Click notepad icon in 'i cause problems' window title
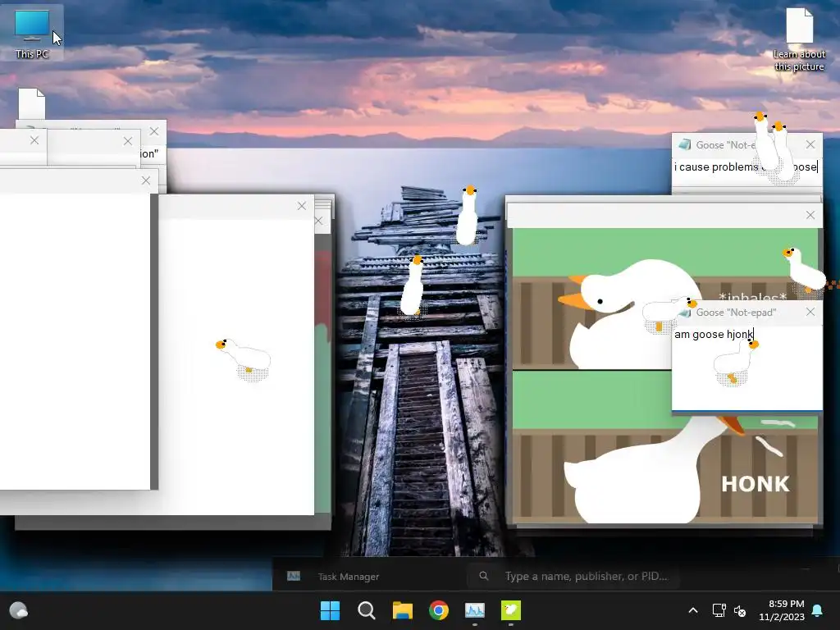 [x=684, y=144]
